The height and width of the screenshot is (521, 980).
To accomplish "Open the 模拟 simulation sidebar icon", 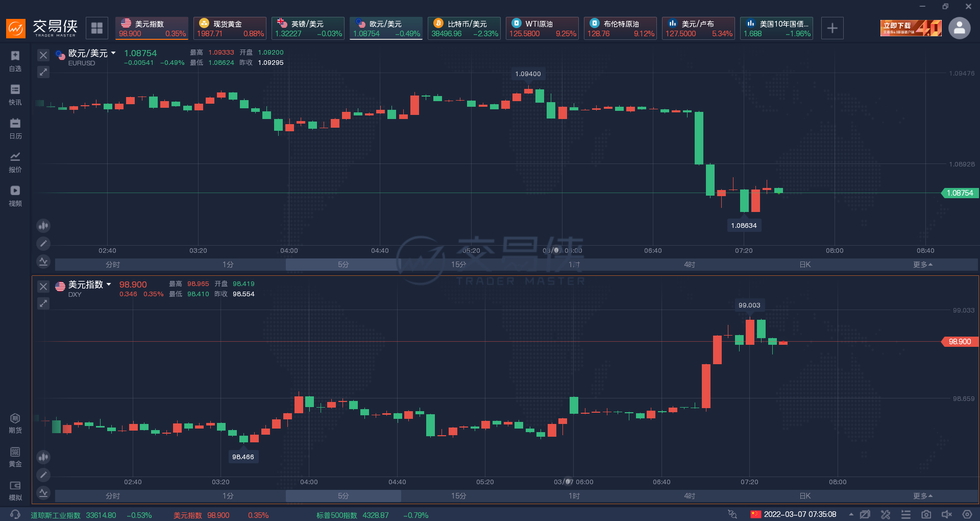I will [x=15, y=490].
